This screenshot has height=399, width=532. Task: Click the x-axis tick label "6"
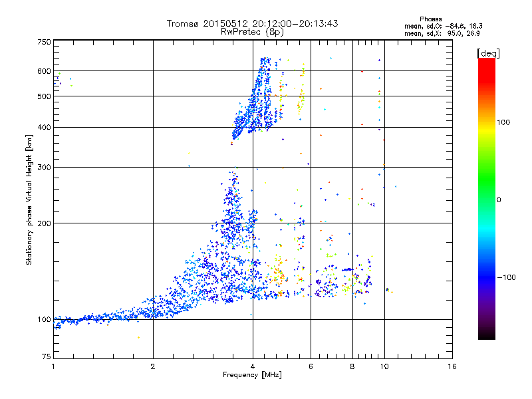tap(311, 366)
